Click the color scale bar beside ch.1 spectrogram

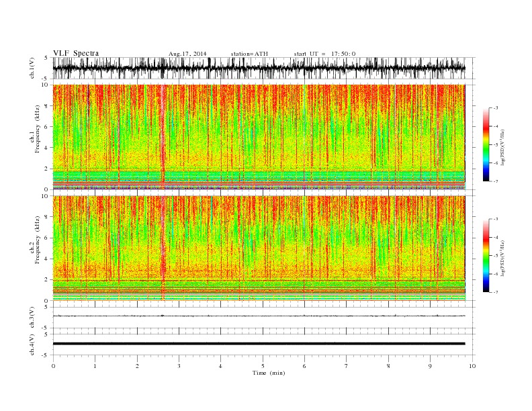[x=486, y=144]
